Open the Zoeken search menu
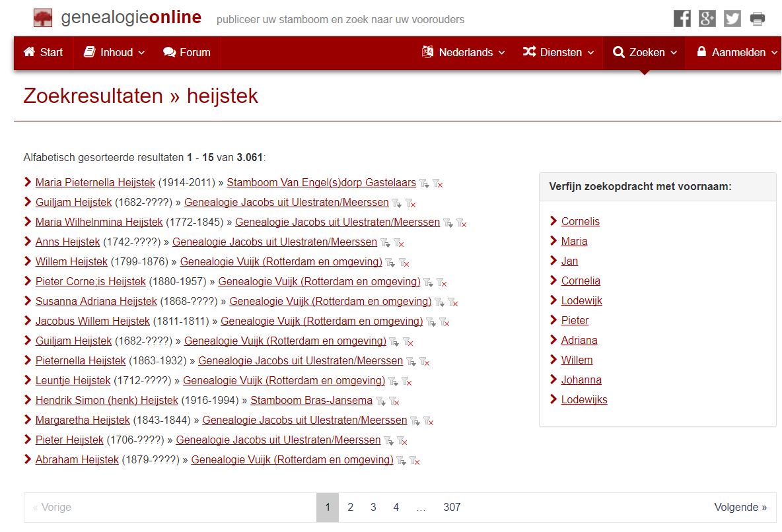The image size is (782, 532). 645,52
